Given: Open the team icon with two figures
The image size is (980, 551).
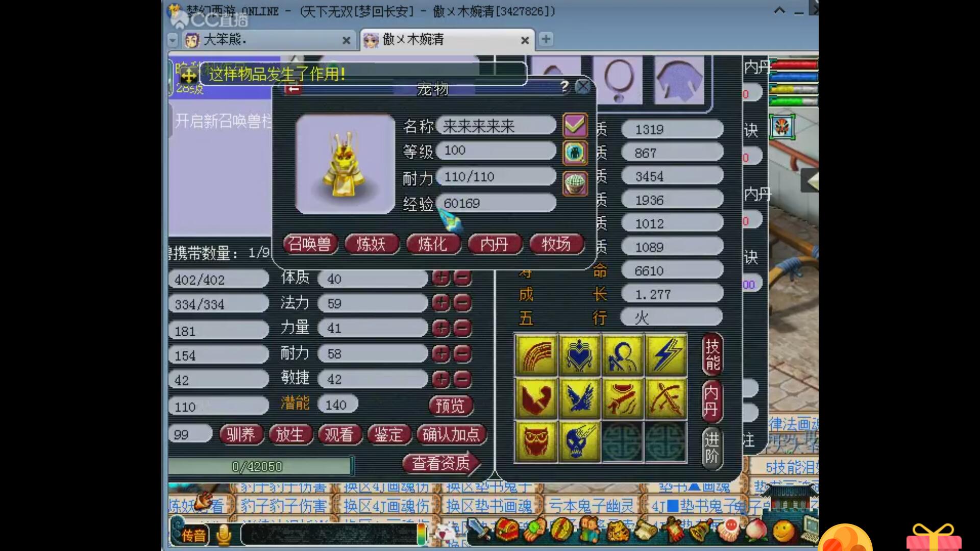Looking at the screenshot, I should [x=590, y=530].
